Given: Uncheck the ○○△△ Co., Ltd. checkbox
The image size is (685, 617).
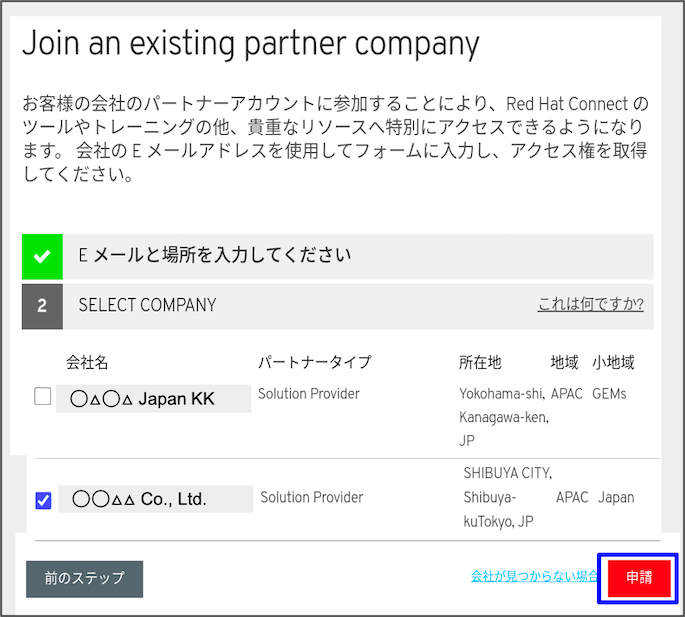Looking at the screenshot, I should point(43,500).
